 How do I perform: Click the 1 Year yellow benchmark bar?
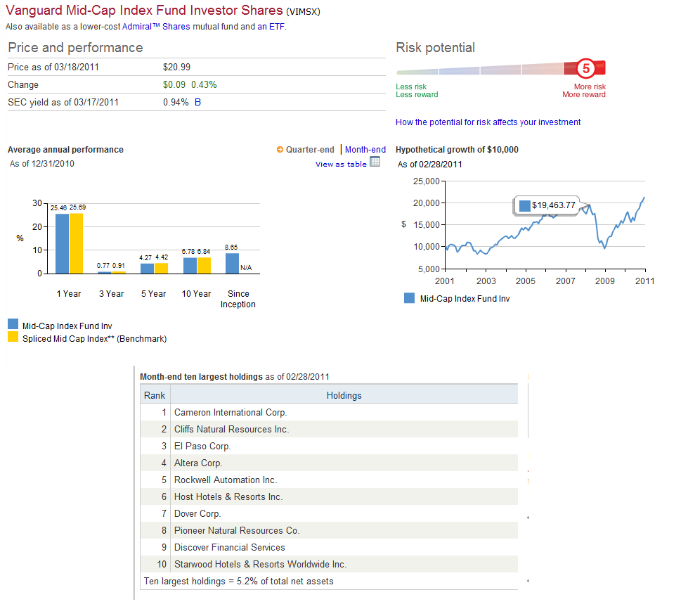click(76, 243)
